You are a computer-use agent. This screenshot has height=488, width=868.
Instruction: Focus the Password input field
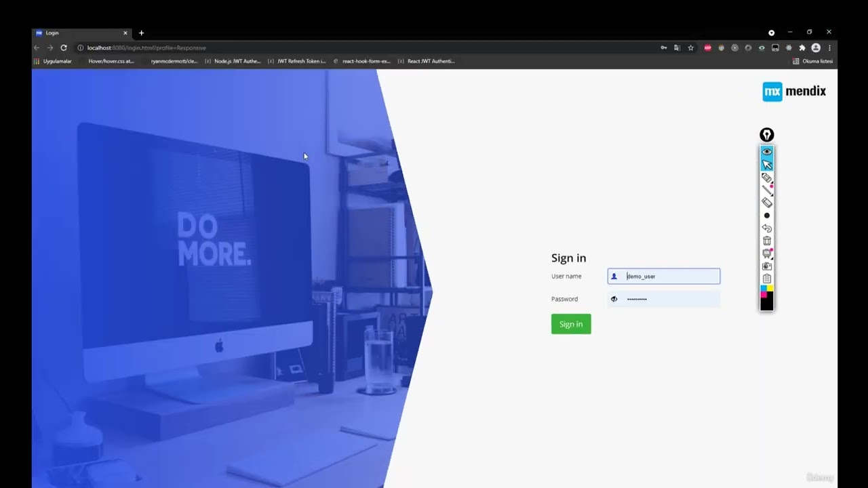[x=664, y=299]
